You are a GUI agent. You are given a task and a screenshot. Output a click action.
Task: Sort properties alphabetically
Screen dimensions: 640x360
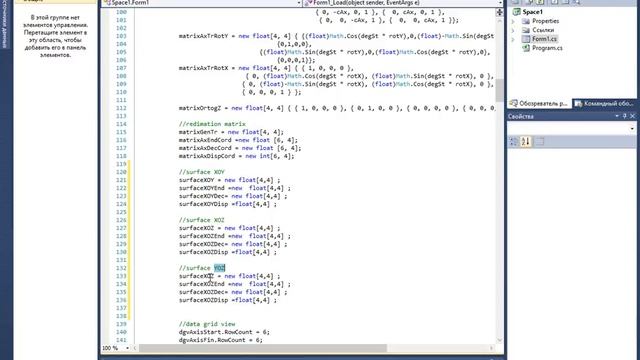pos(526,142)
